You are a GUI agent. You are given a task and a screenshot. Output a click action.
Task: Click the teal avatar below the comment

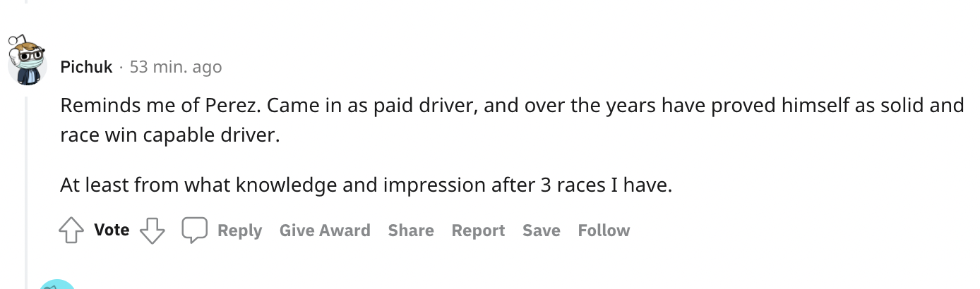55,284
